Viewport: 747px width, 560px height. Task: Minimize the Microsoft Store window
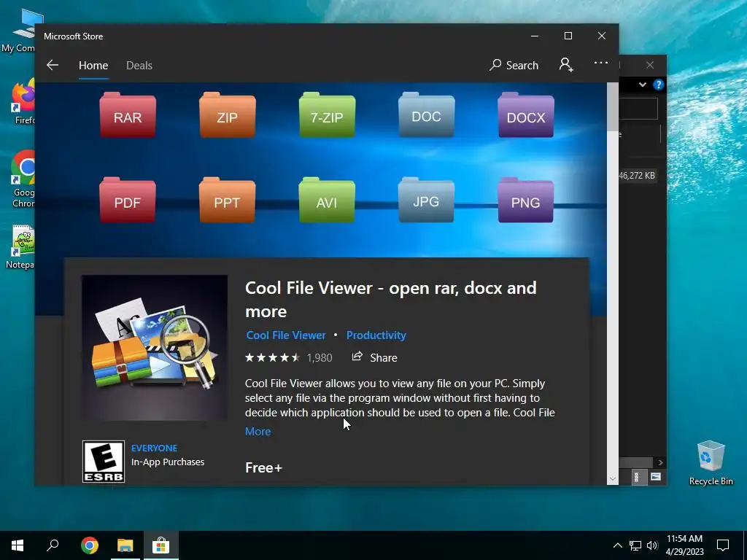coord(535,36)
